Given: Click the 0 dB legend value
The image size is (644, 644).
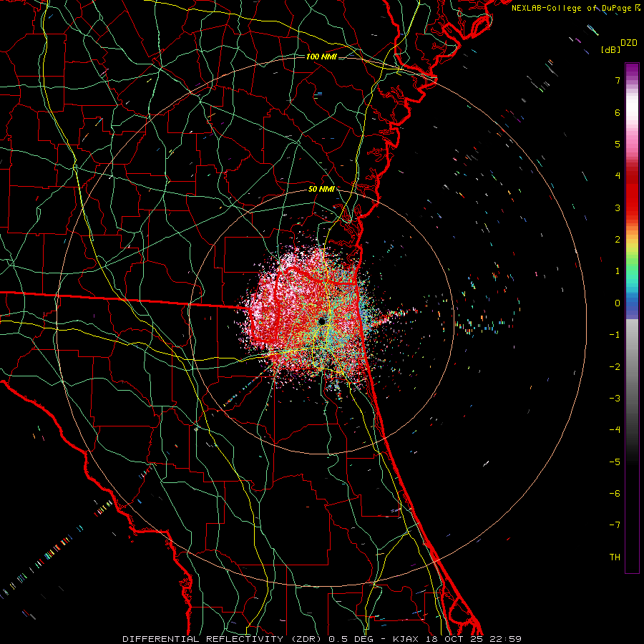Looking at the screenshot, I should point(618,303).
